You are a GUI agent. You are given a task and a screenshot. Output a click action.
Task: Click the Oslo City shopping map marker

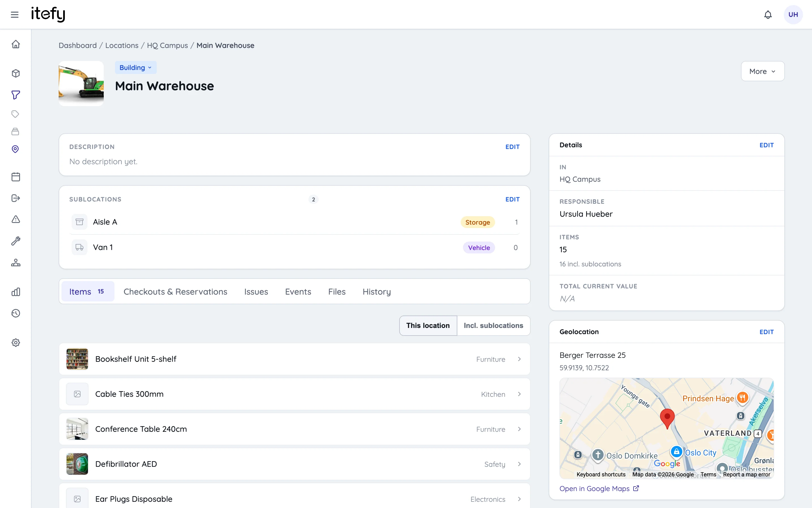(x=676, y=452)
